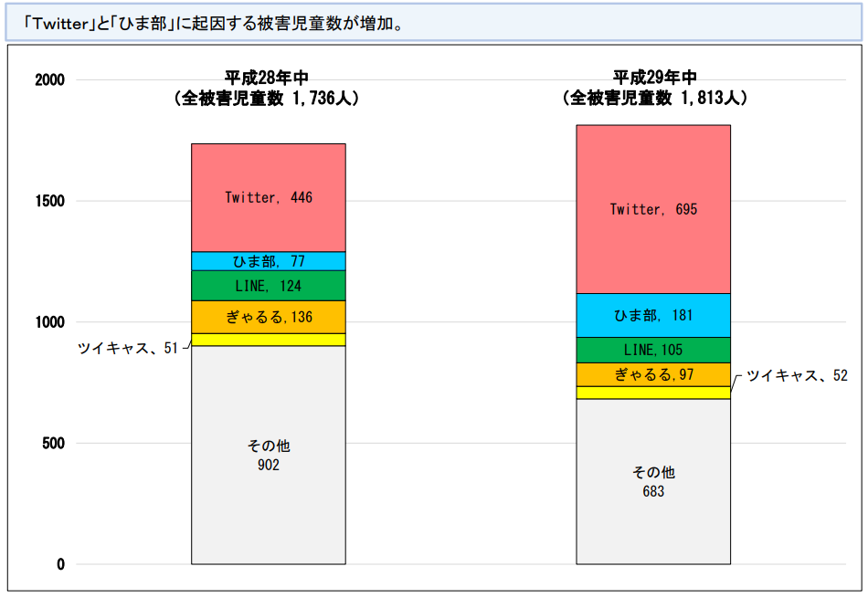Image resolution: width=868 pixels, height=598 pixels.
Task: Click the Twitter, 446 bar segment
Action: [x=269, y=198]
